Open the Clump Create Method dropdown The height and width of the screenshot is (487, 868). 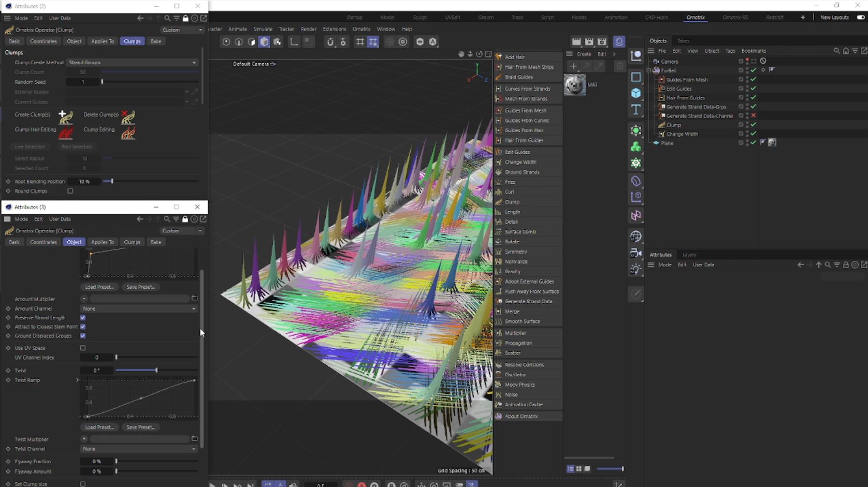point(132,63)
